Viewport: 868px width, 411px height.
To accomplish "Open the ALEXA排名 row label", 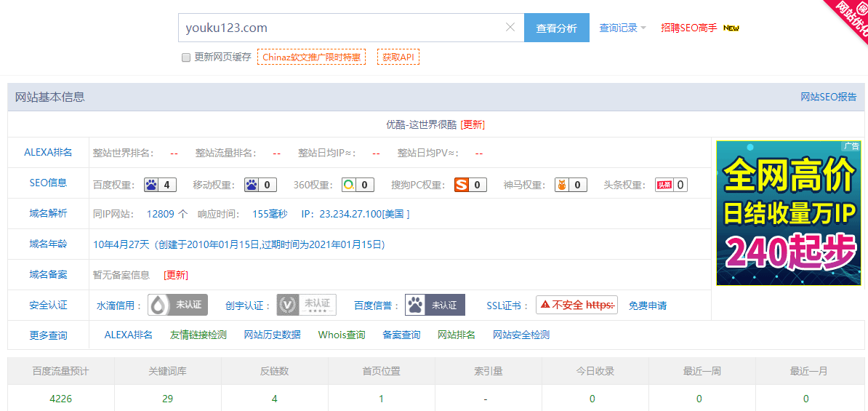I will pos(48,152).
